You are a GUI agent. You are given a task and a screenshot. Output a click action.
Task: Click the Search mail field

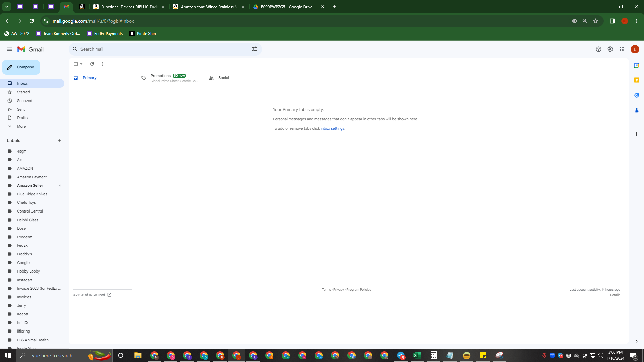click(x=165, y=49)
